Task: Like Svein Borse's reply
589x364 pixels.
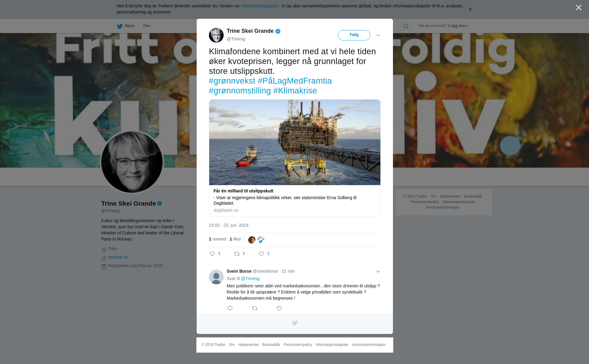Action: 279,308
